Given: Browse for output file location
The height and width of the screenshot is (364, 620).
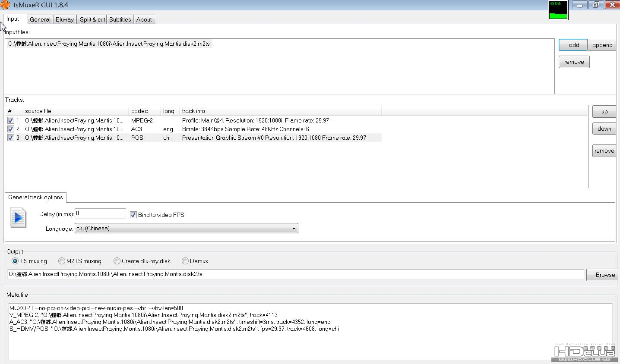Looking at the screenshot, I should [603, 275].
